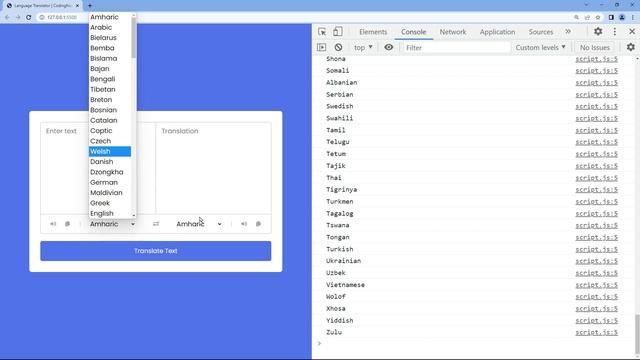Click the No Issues button
The height and width of the screenshot is (360, 640).
595,47
